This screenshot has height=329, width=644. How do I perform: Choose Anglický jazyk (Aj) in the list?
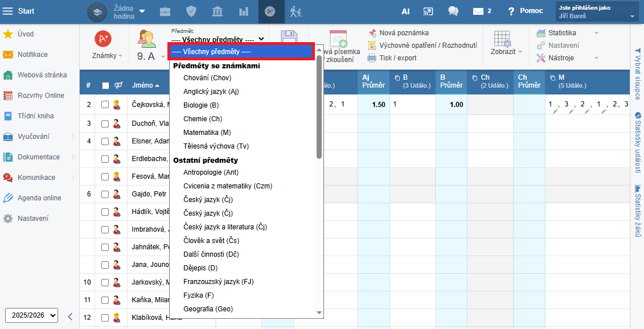(x=211, y=92)
